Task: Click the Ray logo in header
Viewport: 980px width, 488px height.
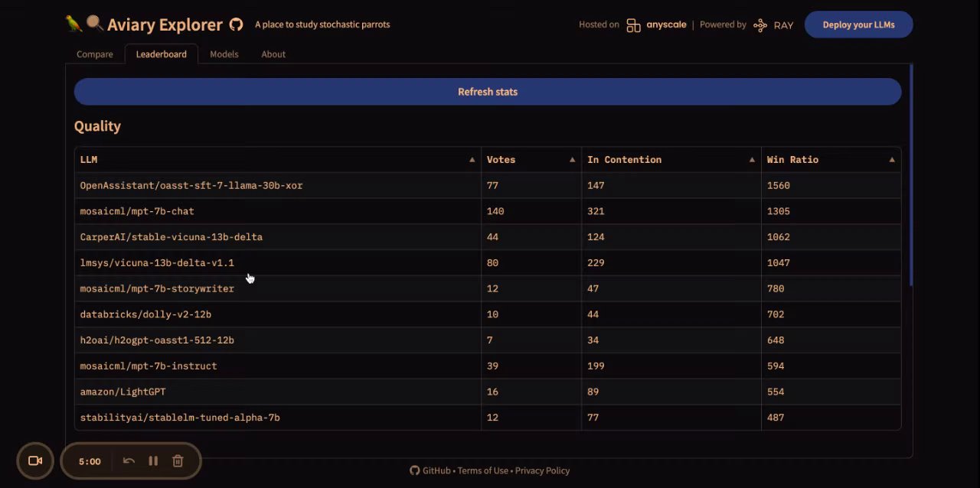Action: click(x=773, y=24)
